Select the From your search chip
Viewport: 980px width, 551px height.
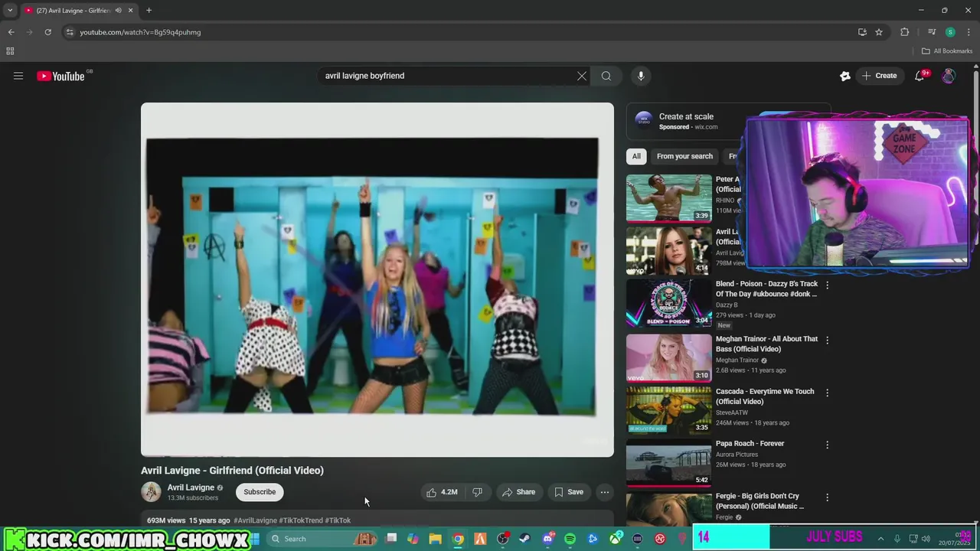(684, 156)
